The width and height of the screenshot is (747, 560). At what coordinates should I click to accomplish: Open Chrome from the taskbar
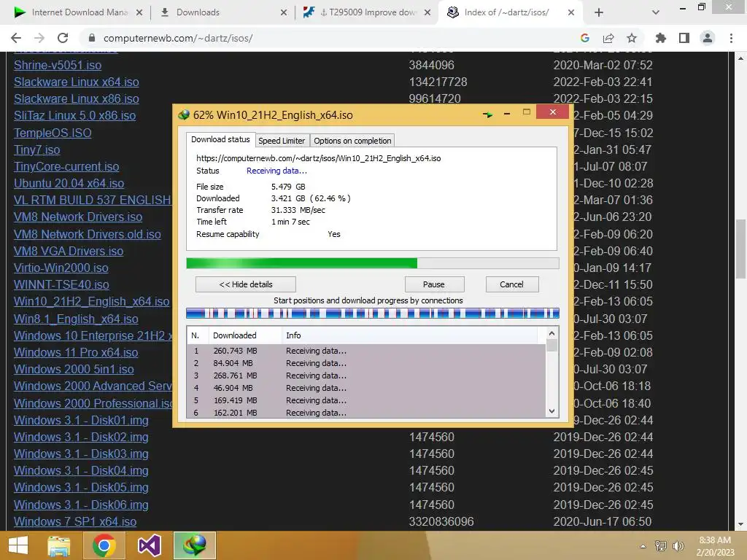click(104, 545)
